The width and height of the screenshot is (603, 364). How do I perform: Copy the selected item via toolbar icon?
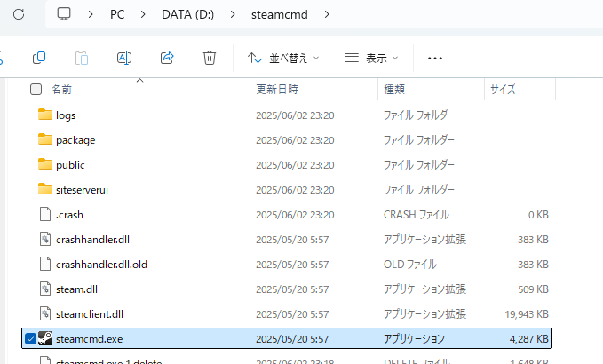point(39,58)
